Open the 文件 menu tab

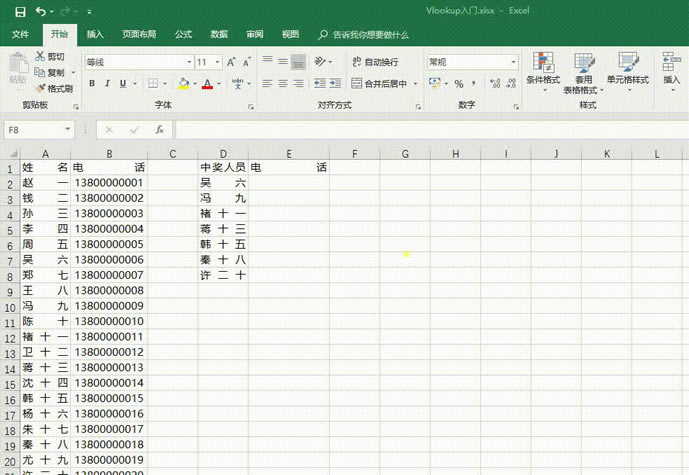tap(20, 34)
